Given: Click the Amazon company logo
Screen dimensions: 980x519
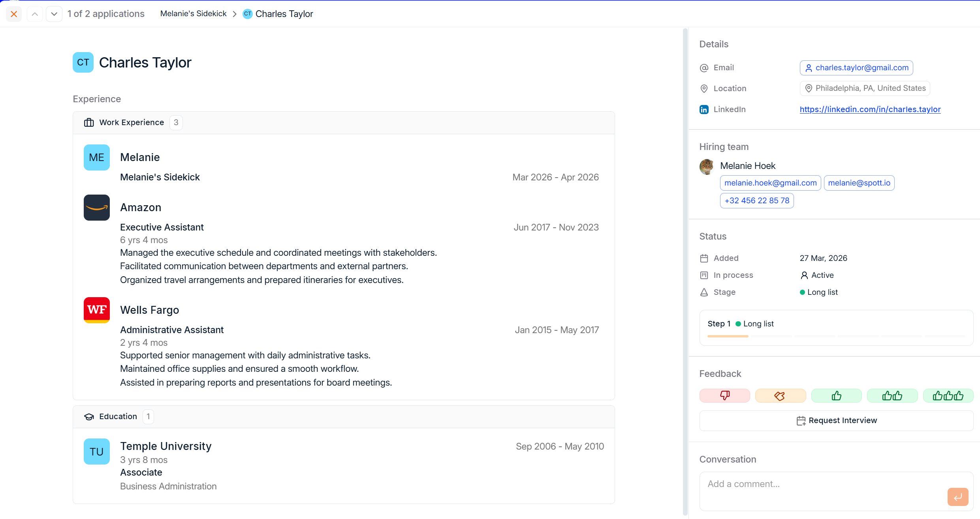Looking at the screenshot, I should coord(97,208).
